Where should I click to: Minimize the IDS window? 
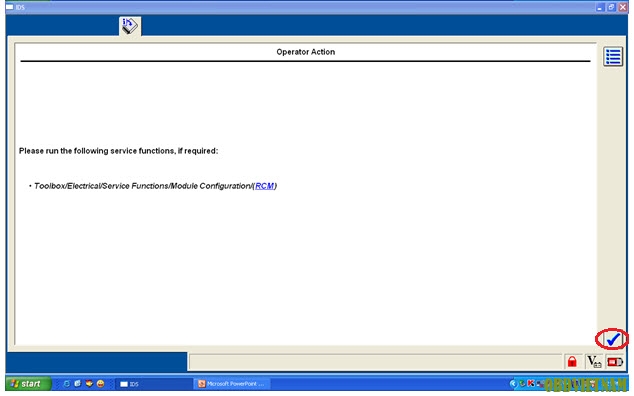pyautogui.click(x=600, y=7)
